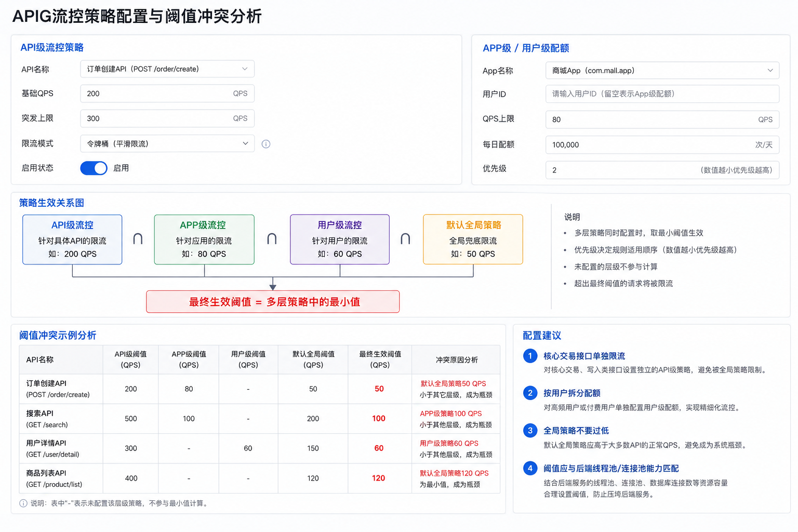
Task: Click the 默认全局策略50 QPS conflict reason
Action: coord(454,383)
